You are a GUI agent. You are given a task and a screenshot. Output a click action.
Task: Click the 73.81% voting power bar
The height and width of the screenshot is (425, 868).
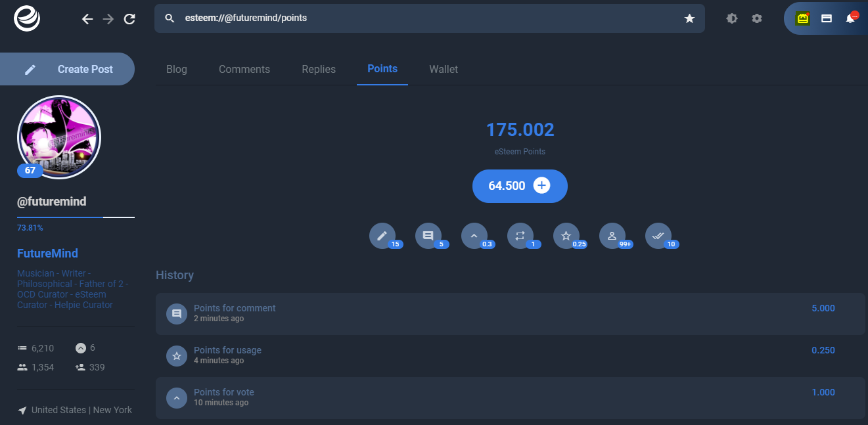click(x=76, y=217)
